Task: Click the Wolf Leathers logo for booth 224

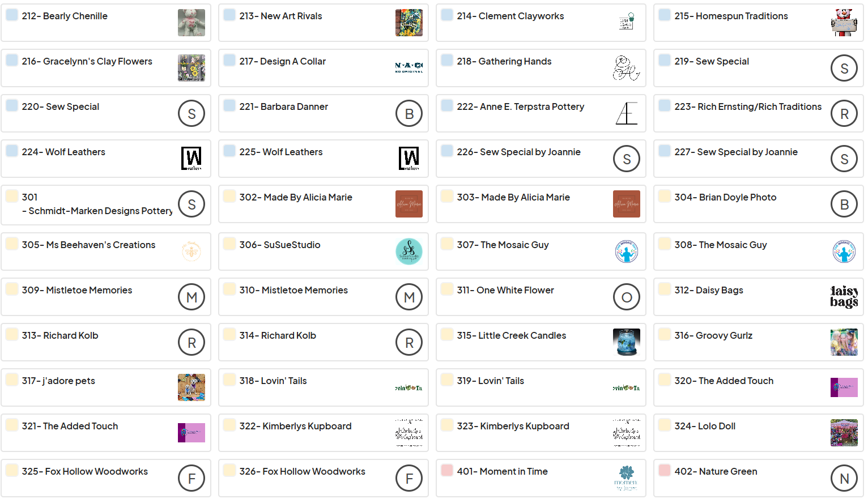Action: [x=192, y=159]
